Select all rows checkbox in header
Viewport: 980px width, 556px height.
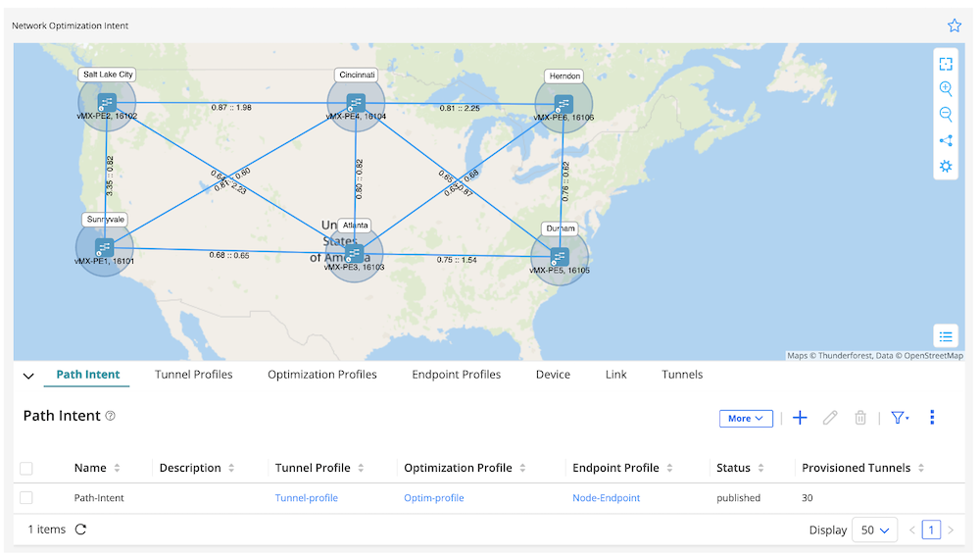tap(26, 468)
